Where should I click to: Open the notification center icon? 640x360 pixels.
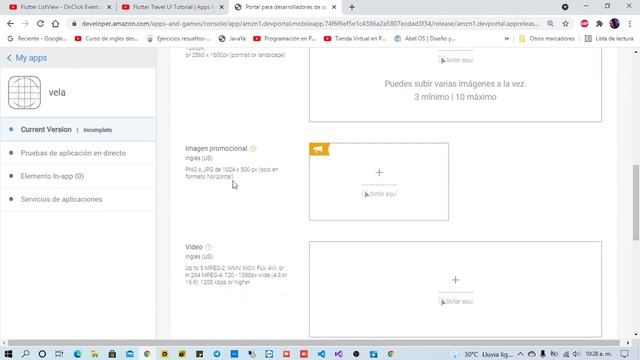[x=624, y=354]
